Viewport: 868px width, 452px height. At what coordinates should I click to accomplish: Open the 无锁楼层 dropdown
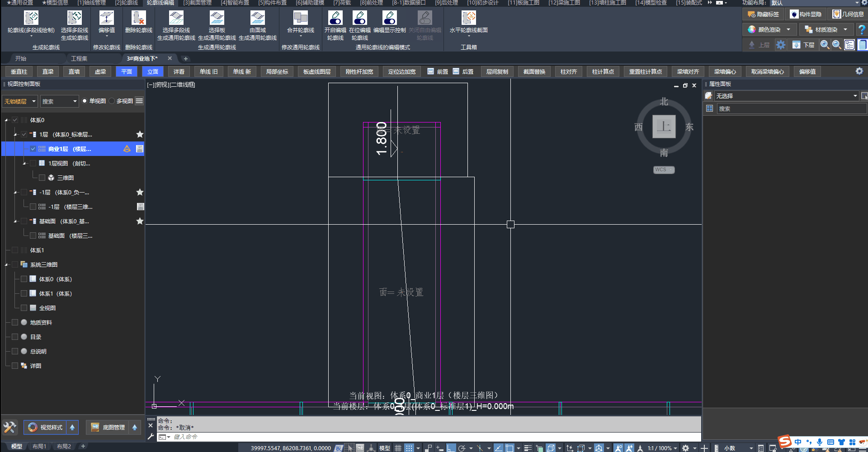(x=19, y=101)
